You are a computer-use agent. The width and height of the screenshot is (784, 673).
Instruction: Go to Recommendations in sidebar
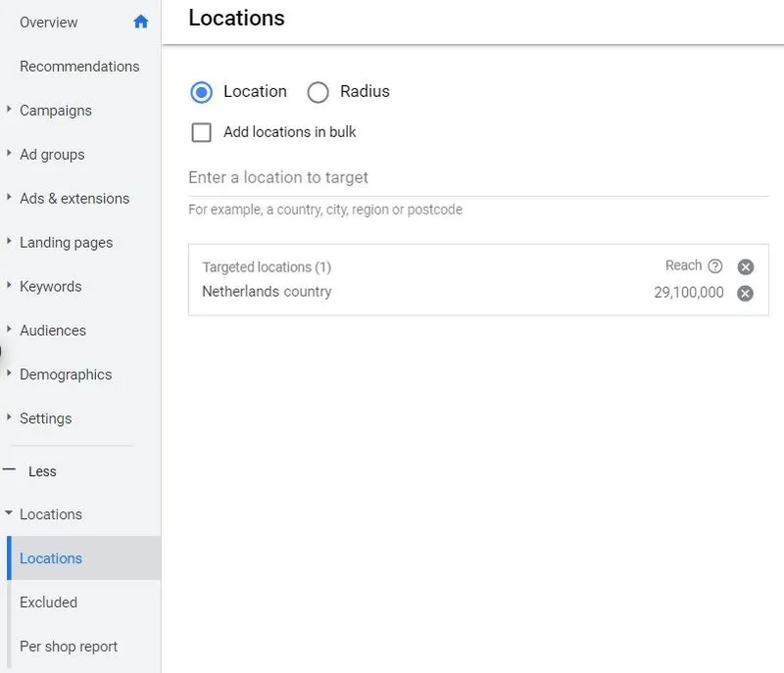click(x=79, y=67)
